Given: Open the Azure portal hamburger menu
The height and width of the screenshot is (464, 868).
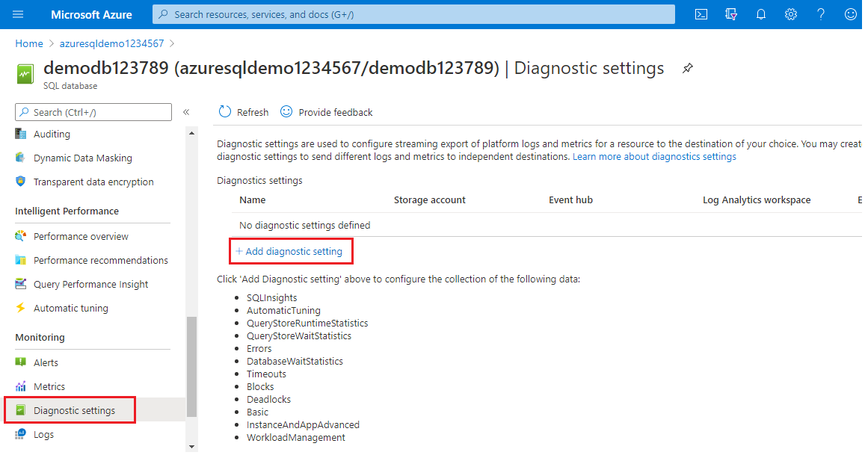Looking at the screenshot, I should [18, 14].
